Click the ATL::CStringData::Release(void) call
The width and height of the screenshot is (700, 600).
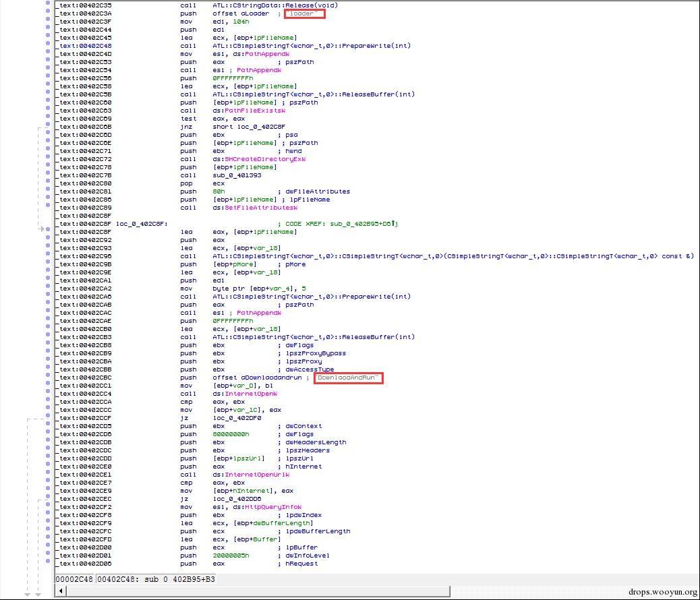[275, 5]
